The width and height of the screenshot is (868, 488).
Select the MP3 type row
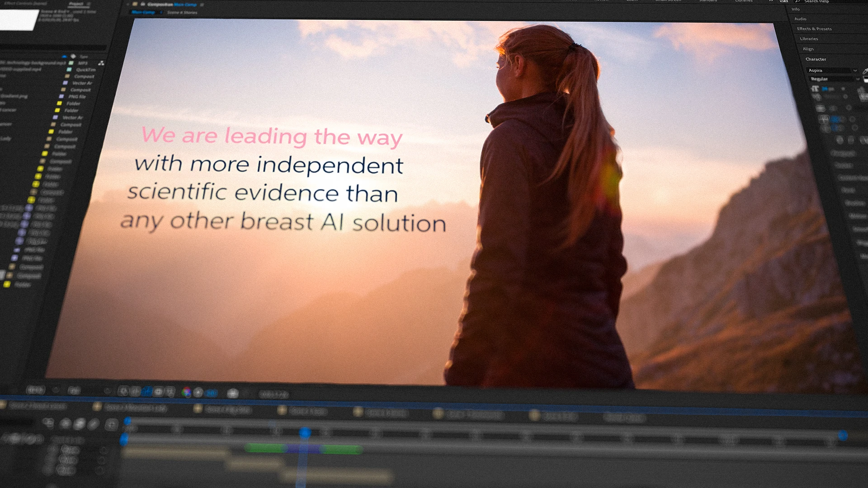click(x=83, y=63)
